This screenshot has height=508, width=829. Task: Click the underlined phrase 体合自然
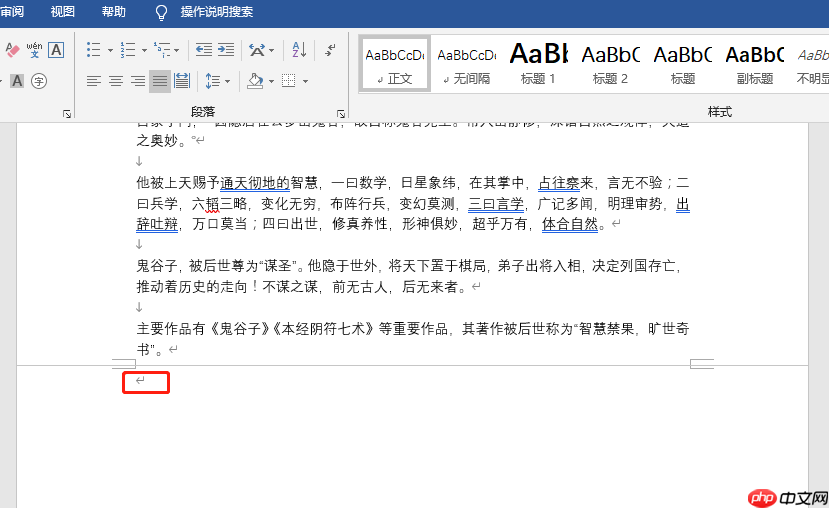569,224
